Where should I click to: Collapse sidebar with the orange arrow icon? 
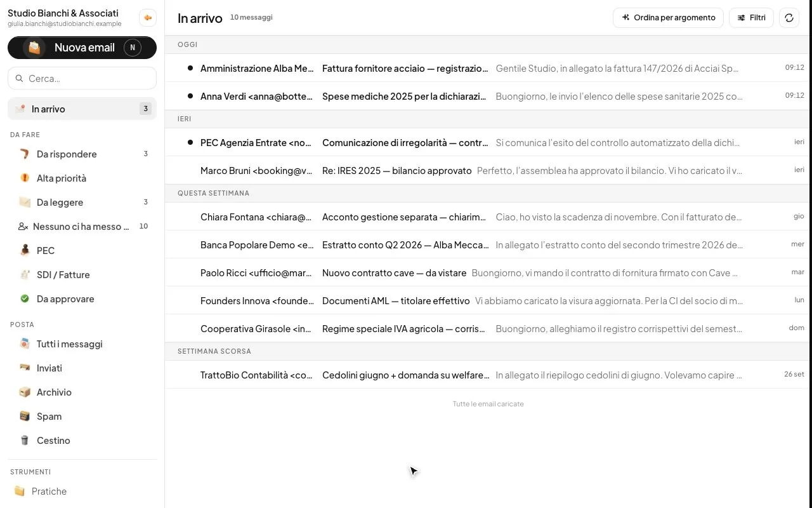(x=148, y=18)
